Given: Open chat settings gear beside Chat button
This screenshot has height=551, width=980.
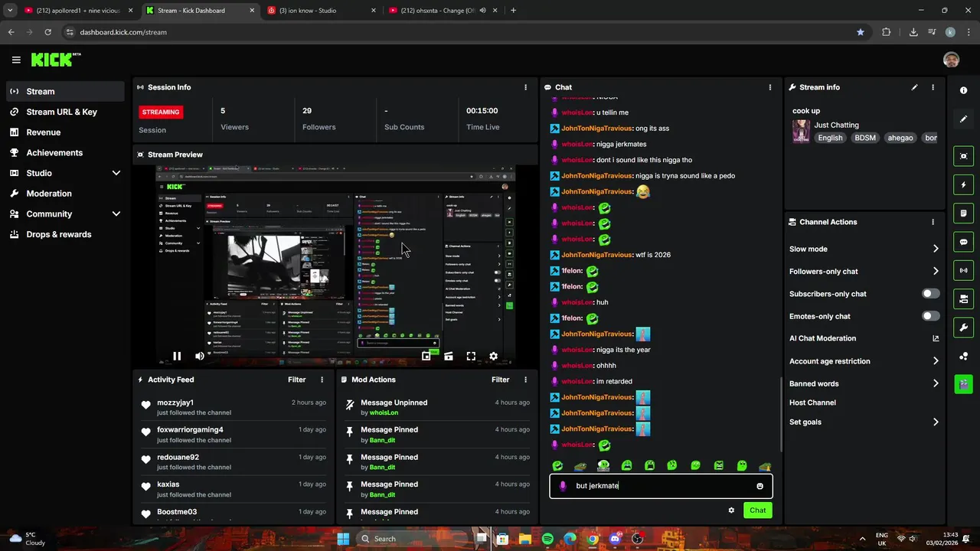Looking at the screenshot, I should click(x=731, y=510).
